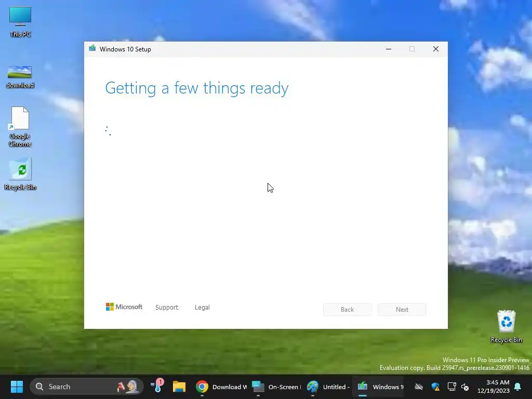This screenshot has height=399, width=532.
Task: Click the Back button in Setup
Action: [x=348, y=310]
